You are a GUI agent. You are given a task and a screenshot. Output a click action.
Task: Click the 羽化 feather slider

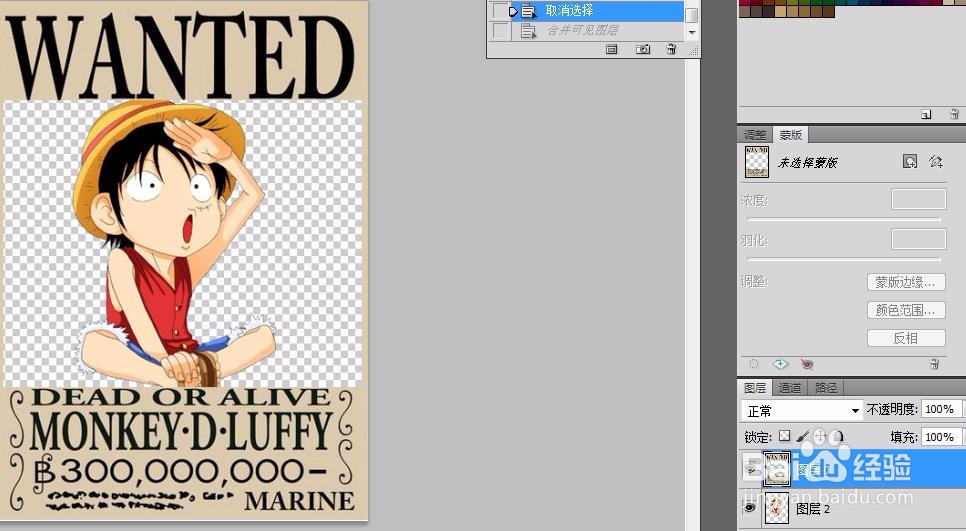point(844,259)
